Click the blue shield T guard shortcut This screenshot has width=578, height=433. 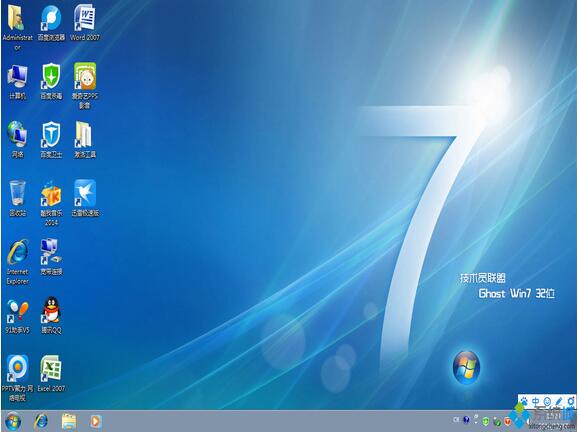(51, 135)
